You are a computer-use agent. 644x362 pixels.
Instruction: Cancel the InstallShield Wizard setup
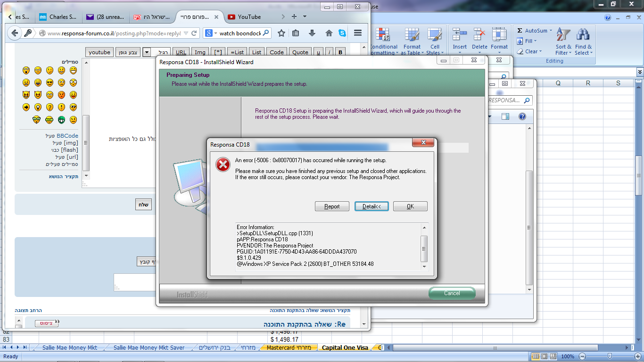pos(452,293)
